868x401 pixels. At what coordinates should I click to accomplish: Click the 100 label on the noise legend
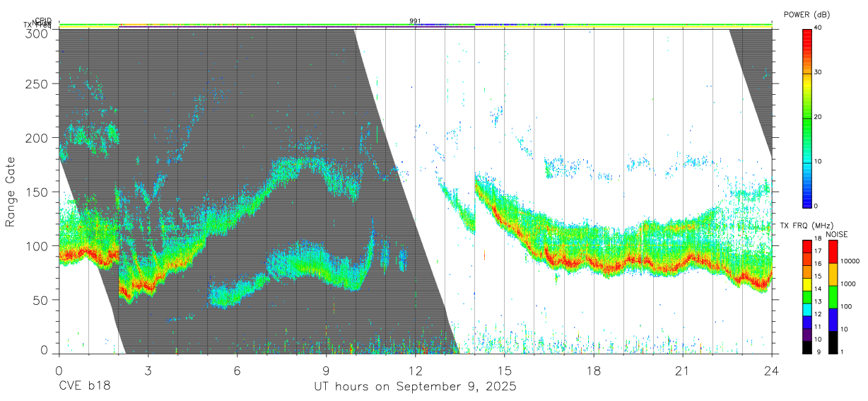(846, 306)
